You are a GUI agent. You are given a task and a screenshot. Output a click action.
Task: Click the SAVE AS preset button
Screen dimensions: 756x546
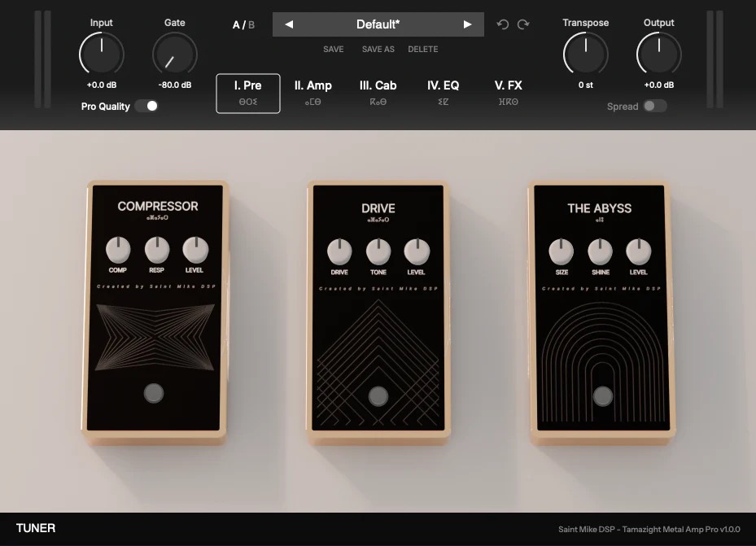pos(378,49)
